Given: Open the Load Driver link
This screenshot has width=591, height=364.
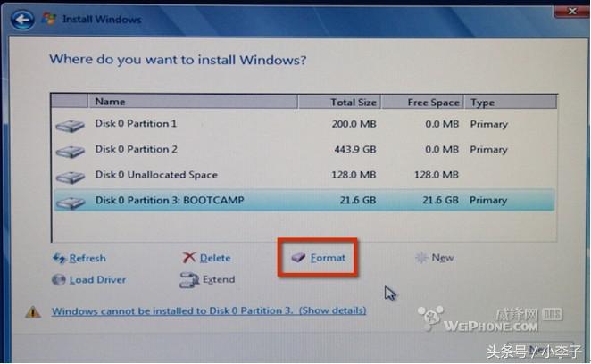Looking at the screenshot, I should click(x=97, y=280).
